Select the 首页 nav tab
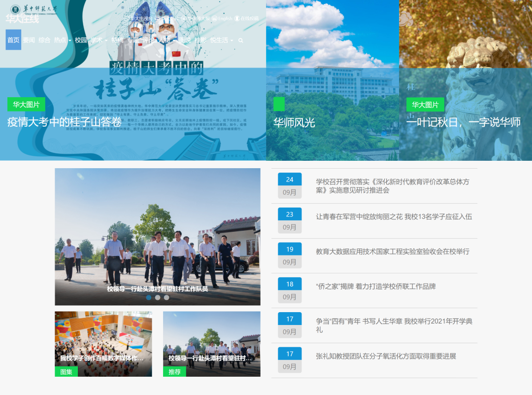Viewport: 532px width, 395px height. coord(13,40)
